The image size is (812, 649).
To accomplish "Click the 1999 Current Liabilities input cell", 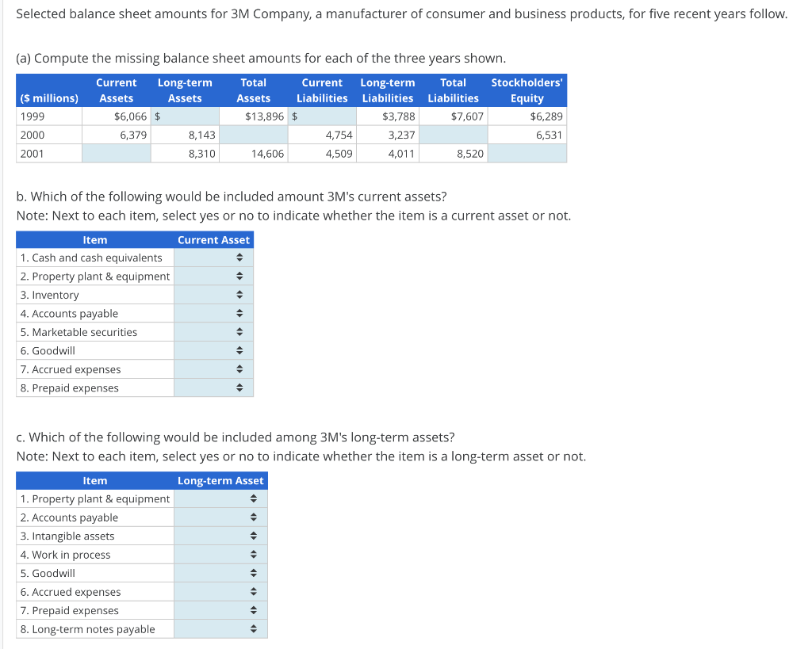I will [x=321, y=116].
